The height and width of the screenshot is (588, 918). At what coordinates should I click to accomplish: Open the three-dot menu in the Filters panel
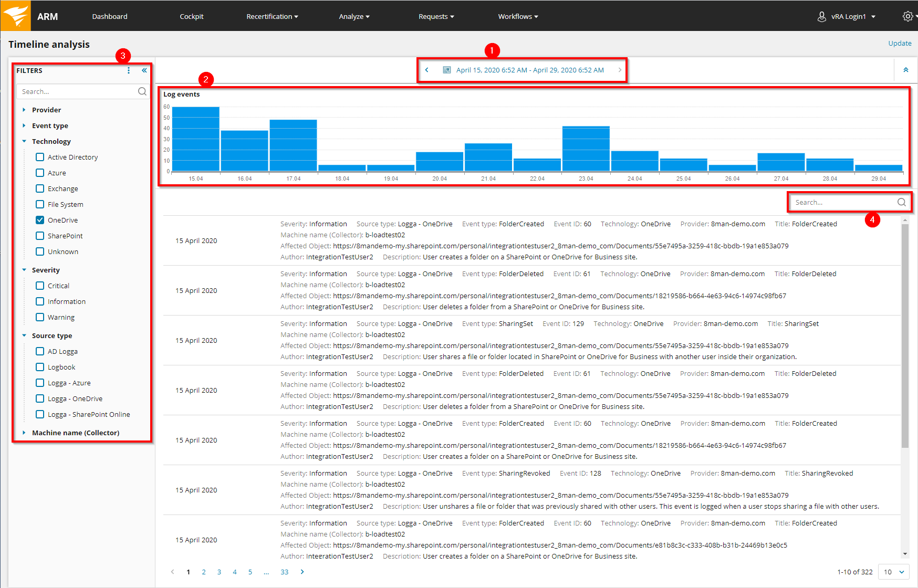pyautogui.click(x=129, y=70)
